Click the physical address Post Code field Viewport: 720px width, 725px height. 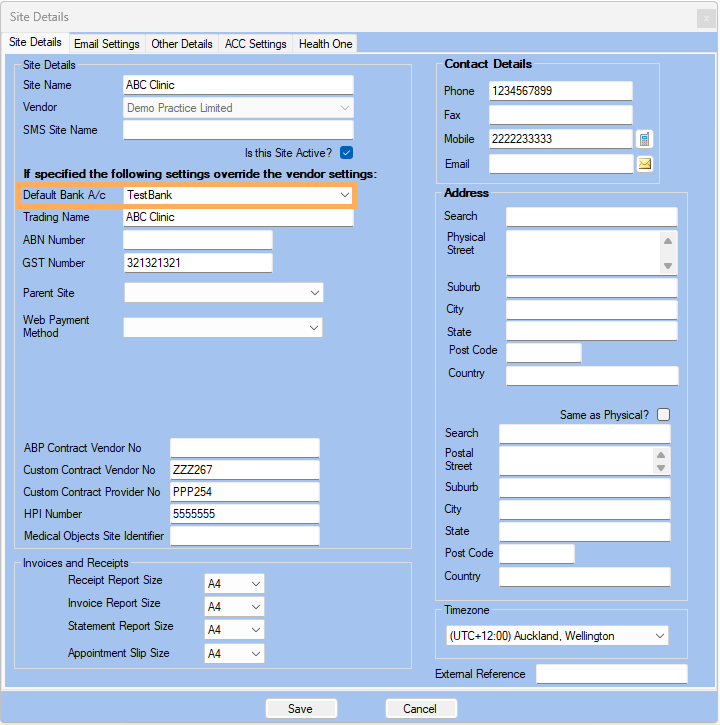[544, 353]
